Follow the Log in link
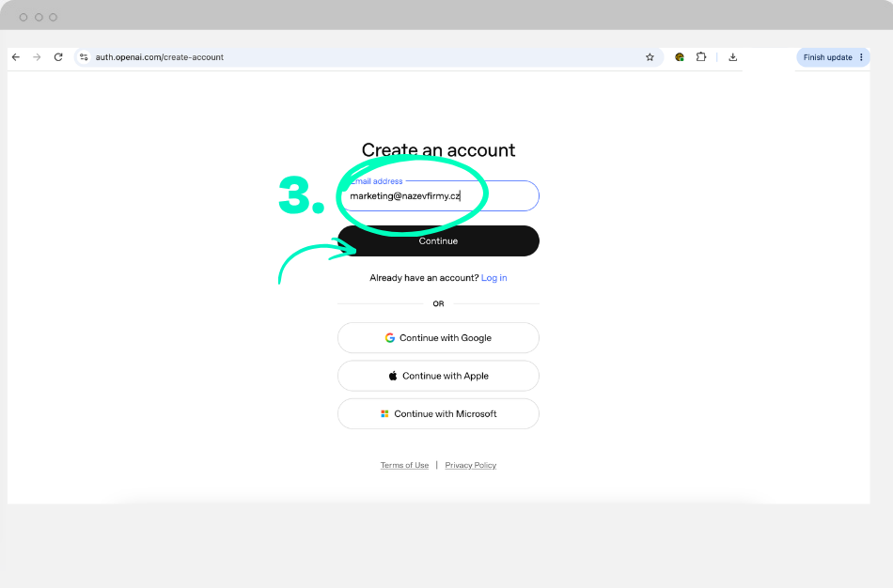This screenshot has height=588, width=893. 493,278
